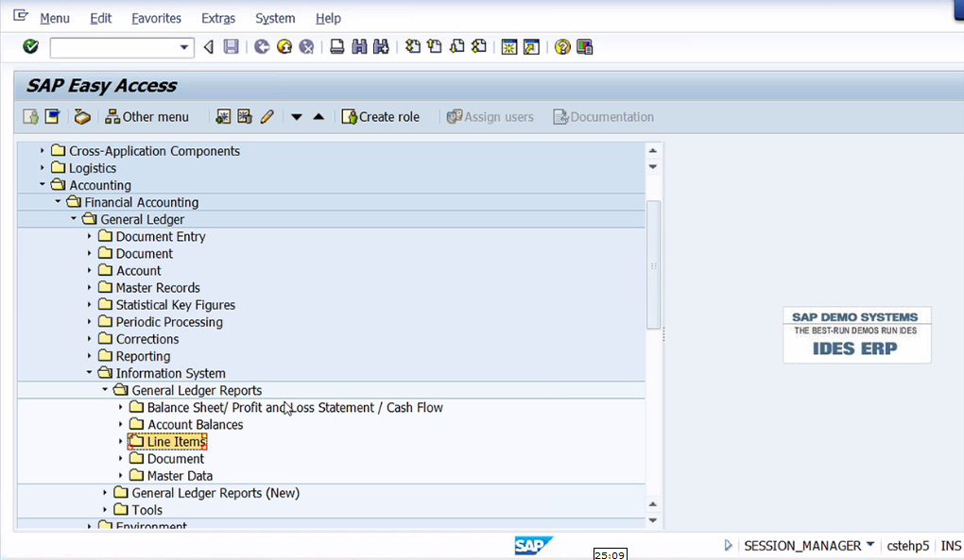964x560 pixels.
Task: Click the Move Favorites Up arrow
Action: tap(318, 117)
